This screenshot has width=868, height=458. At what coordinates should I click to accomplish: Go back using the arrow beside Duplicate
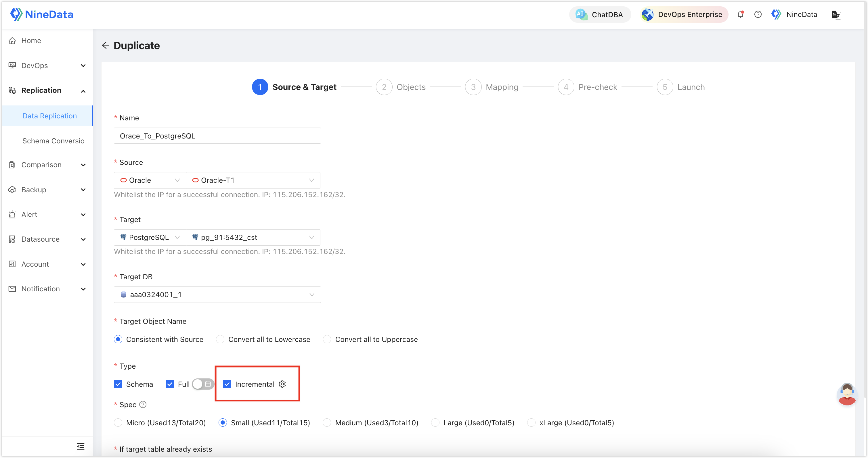point(106,45)
